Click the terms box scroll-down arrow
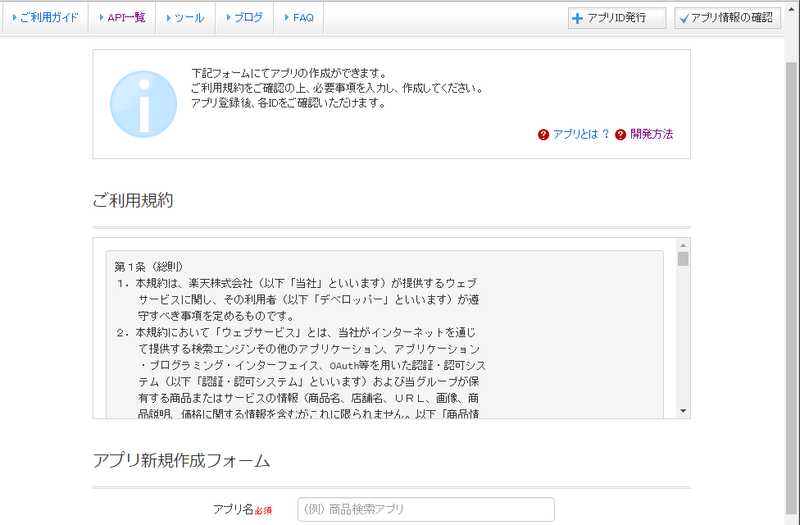Viewport: 800px width, 525px height. tap(683, 411)
